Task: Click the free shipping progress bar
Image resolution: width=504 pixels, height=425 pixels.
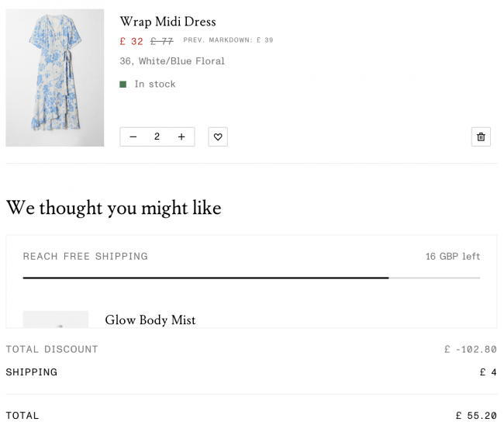Action: [251, 278]
